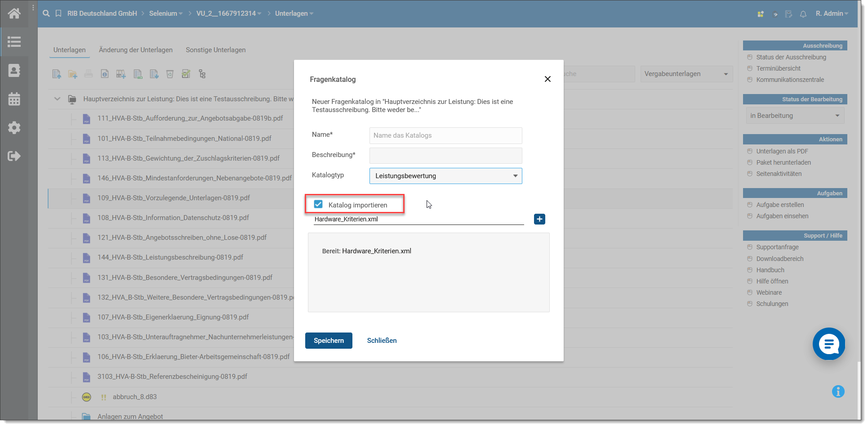
Task: Switch to Änderung der Unterlagen tab
Action: (136, 50)
